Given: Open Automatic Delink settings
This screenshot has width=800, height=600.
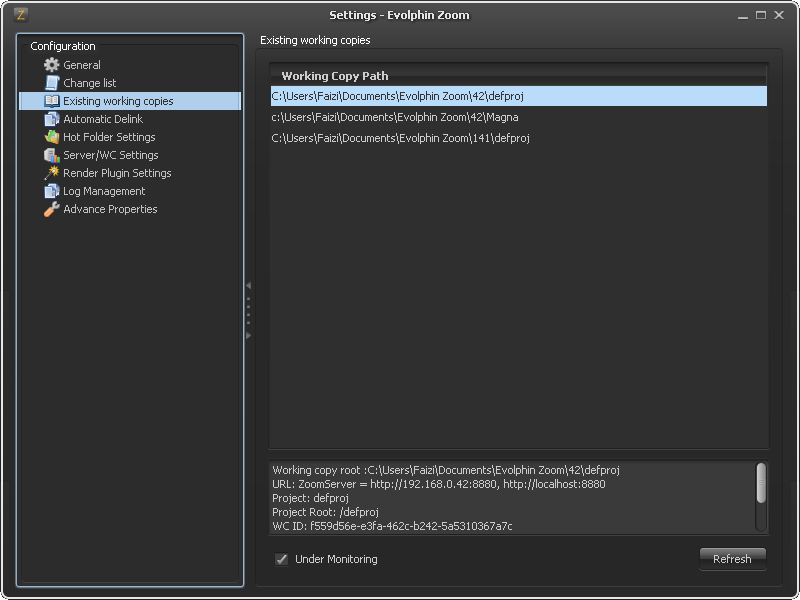Looking at the screenshot, I should (x=103, y=119).
